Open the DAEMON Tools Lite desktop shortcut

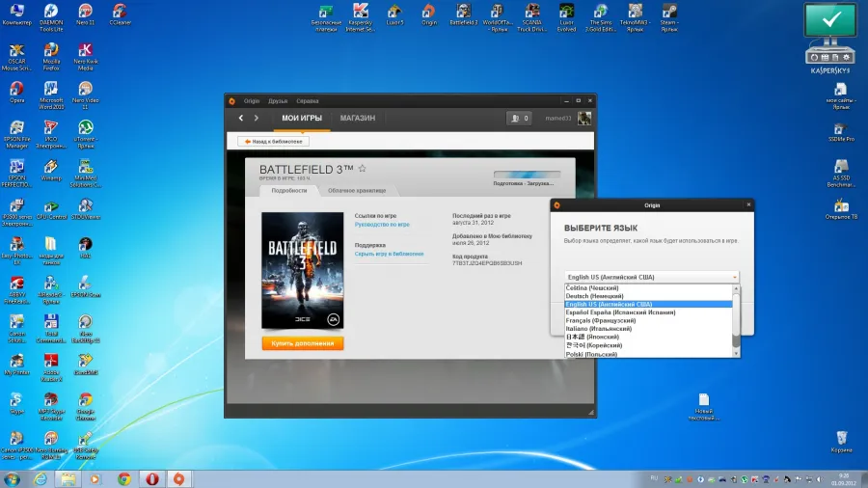[51, 17]
